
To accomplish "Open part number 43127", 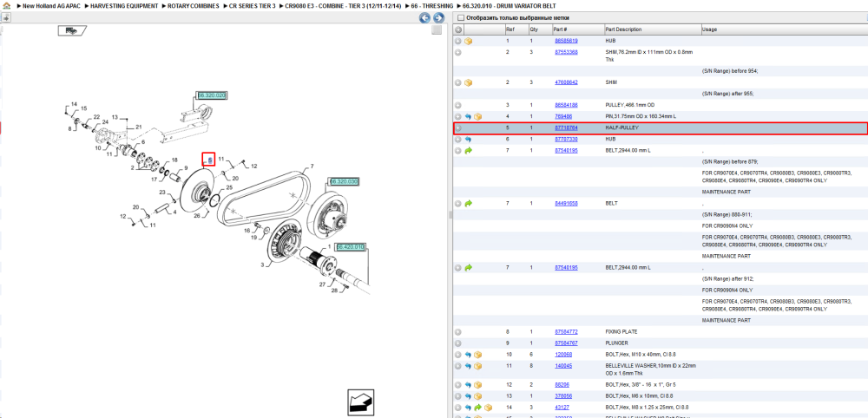I will click(x=562, y=407).
